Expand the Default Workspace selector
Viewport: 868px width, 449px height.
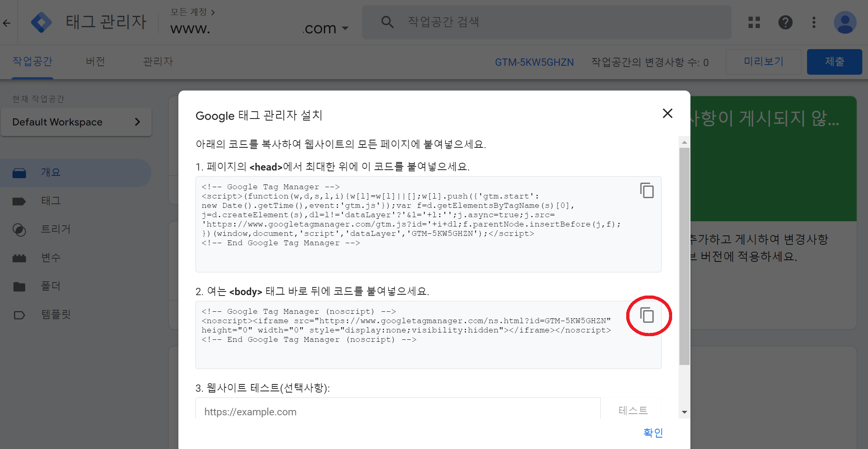(76, 122)
